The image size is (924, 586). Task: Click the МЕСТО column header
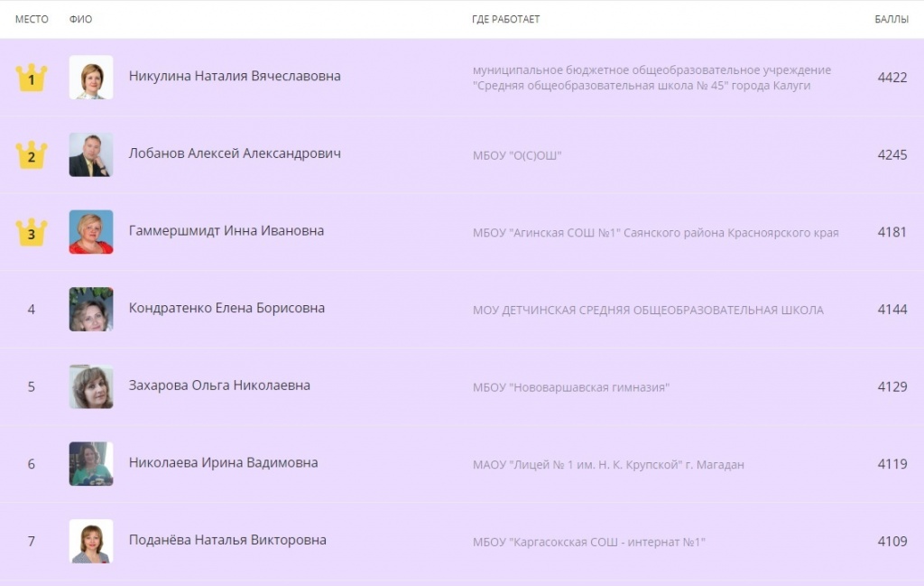tap(32, 20)
